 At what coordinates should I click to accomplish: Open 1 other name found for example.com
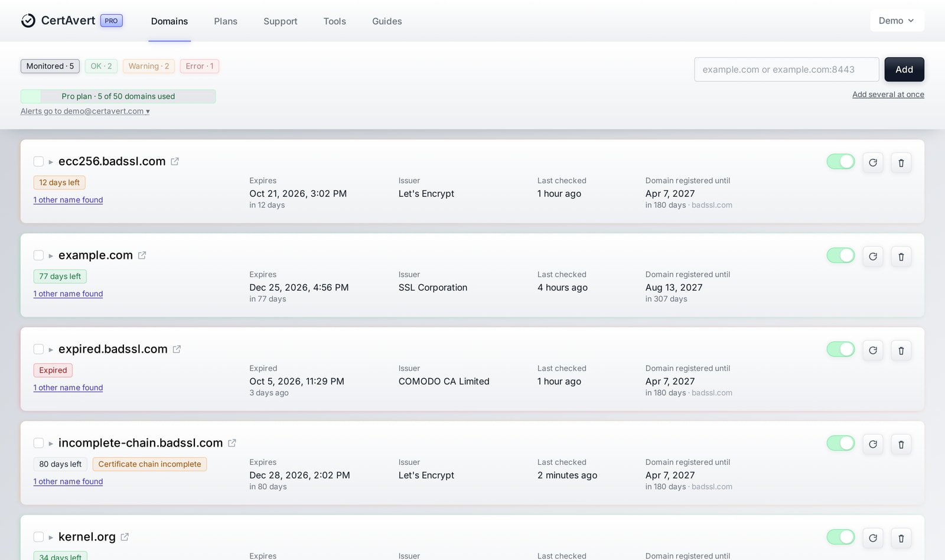pos(68,294)
